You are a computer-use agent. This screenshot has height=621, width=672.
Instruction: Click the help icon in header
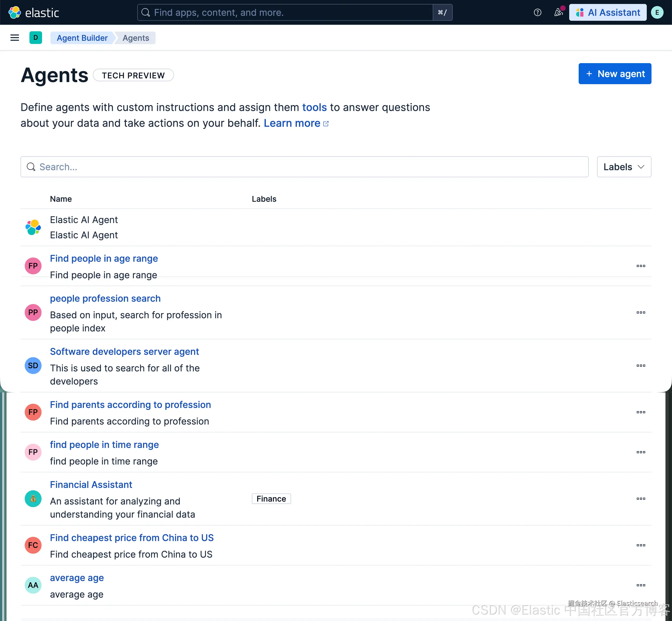click(x=537, y=12)
